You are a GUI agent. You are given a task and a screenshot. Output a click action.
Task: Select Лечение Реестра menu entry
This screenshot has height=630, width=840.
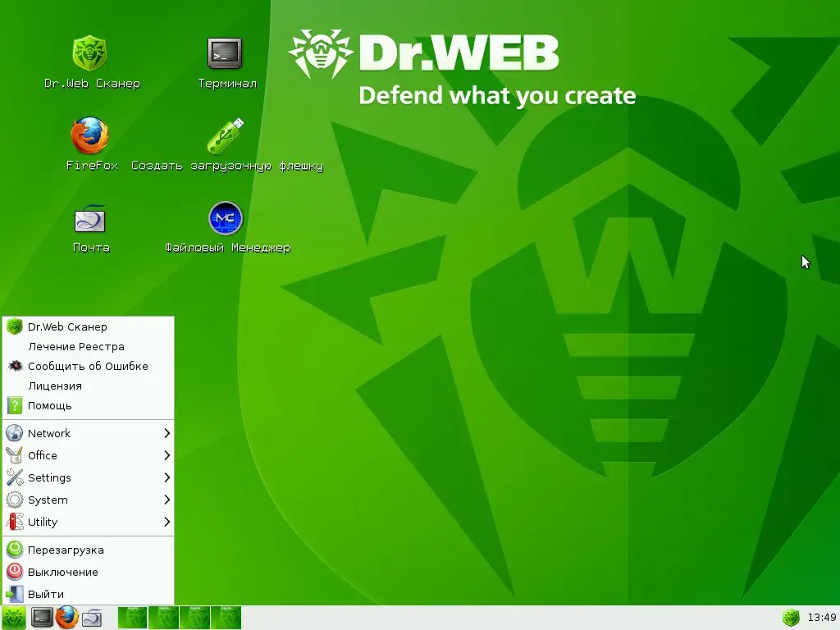(x=89, y=347)
